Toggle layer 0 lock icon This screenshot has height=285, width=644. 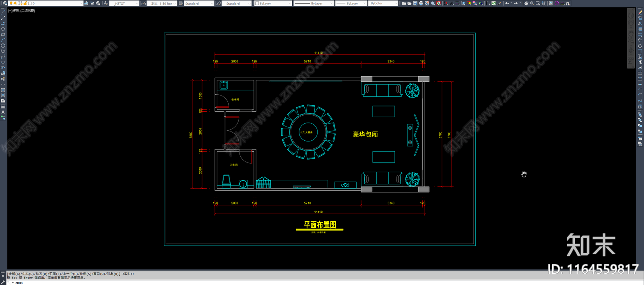click(x=25, y=3)
